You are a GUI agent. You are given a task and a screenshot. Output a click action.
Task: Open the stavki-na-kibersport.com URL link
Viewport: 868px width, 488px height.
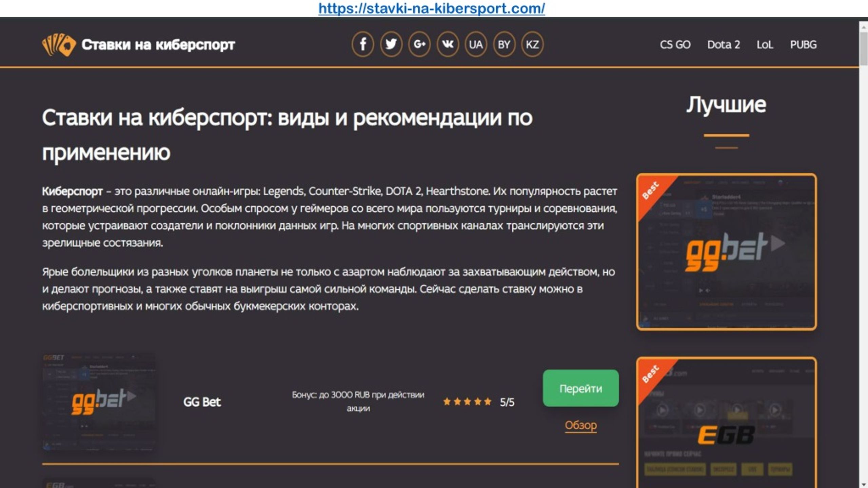coord(432,8)
